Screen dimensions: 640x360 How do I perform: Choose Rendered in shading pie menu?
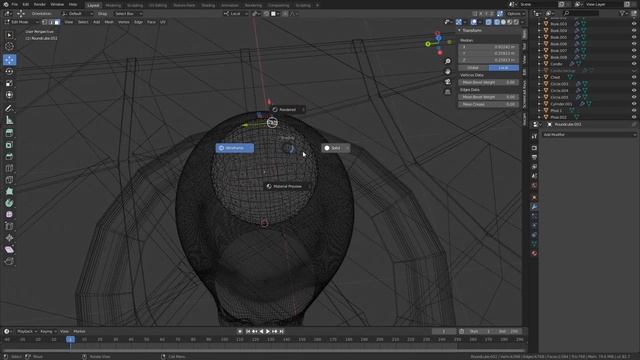(287, 109)
